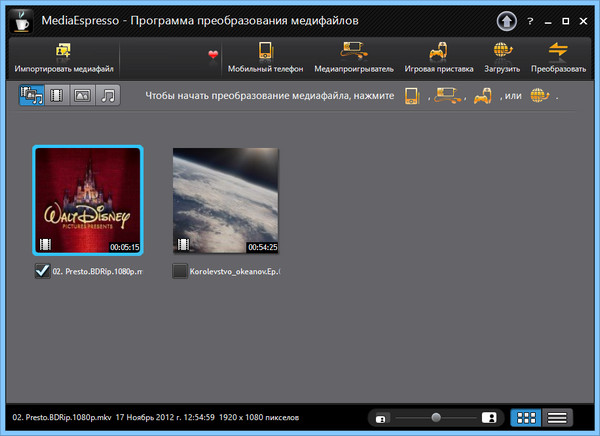600x436 pixels.
Task: Click the mobile phone icon in hint text
Action: (x=412, y=96)
